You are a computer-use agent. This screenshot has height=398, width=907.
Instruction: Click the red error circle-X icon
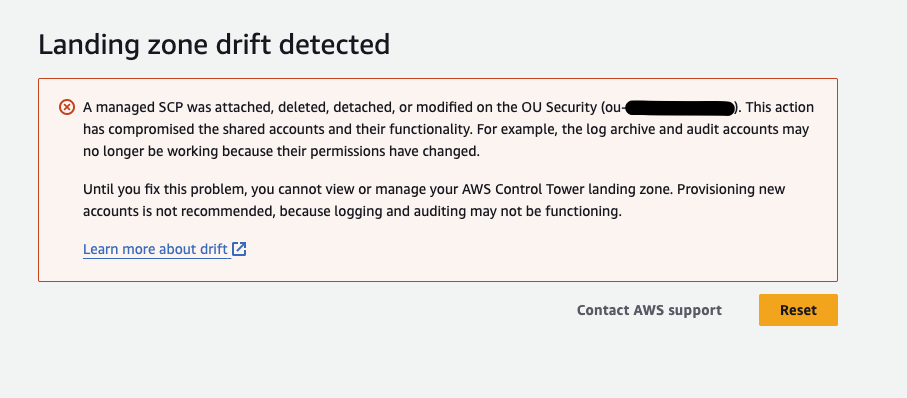67,107
